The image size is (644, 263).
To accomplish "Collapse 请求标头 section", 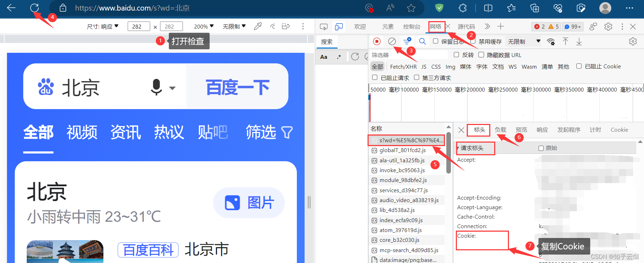I will pos(458,149).
